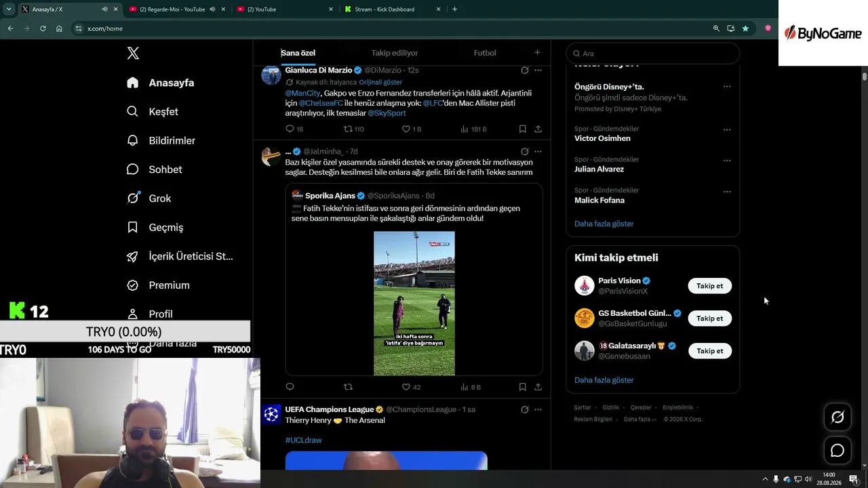This screenshot has width=868, height=488.
Task: Open the floating chat bubble button
Action: coord(837,451)
